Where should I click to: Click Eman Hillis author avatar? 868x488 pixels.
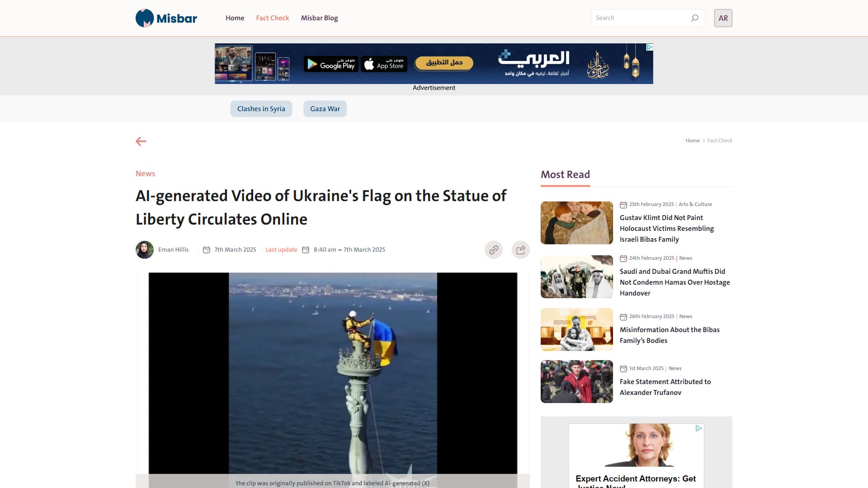pos(145,249)
